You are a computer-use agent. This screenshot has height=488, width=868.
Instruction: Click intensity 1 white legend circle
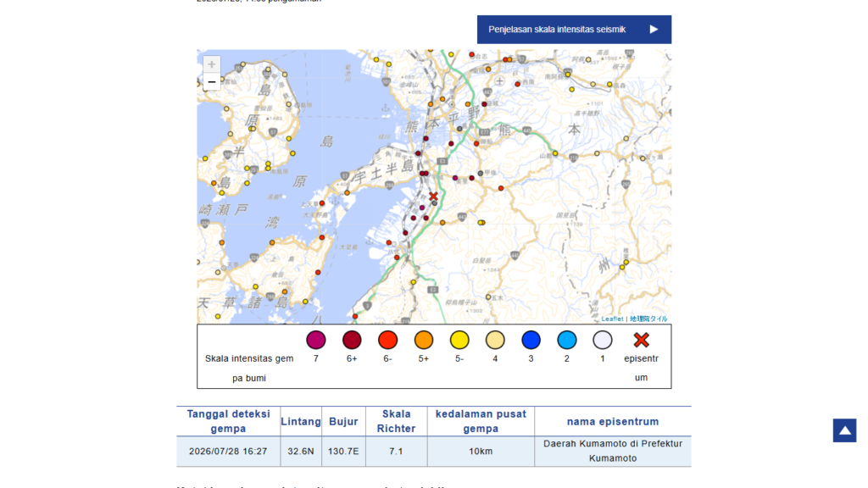coord(603,340)
